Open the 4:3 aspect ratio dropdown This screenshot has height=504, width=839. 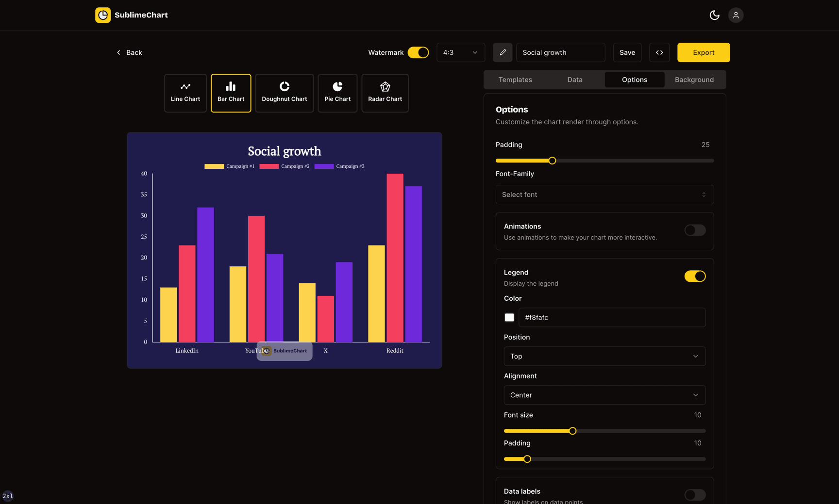coord(460,52)
